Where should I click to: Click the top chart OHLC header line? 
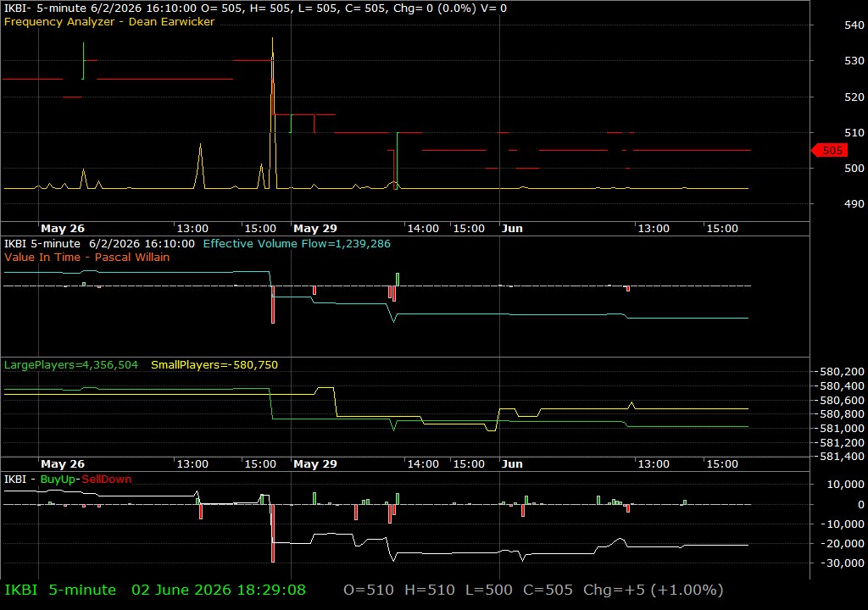pos(255,8)
